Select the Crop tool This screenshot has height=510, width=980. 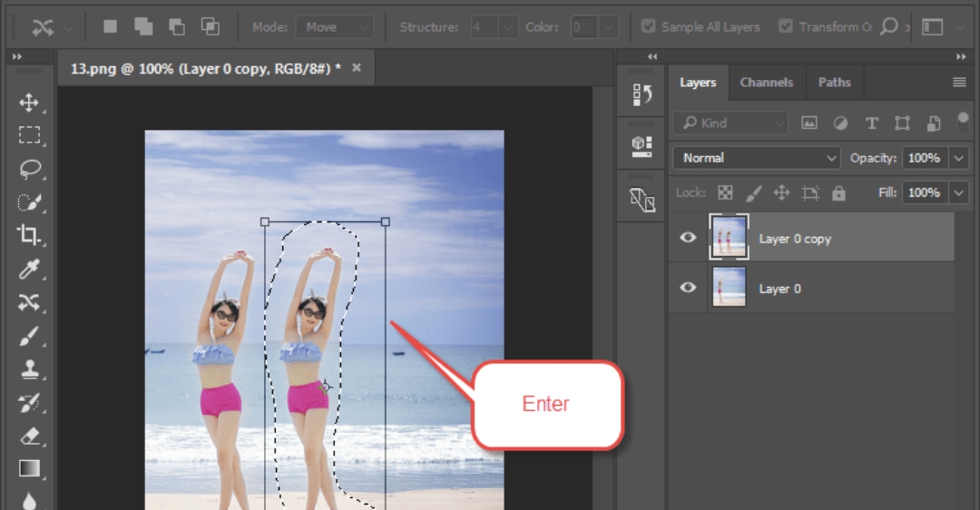[29, 235]
